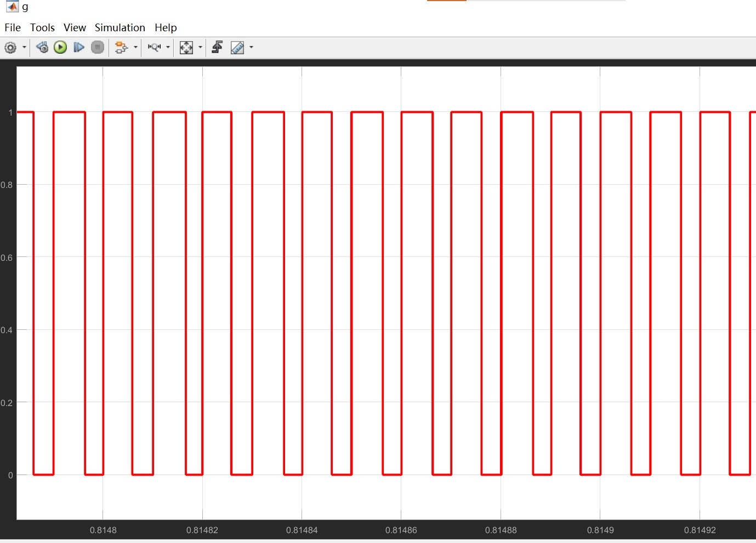The height and width of the screenshot is (543, 756).
Task: Click the x-axis tick label 0.81482
Action: click(202, 530)
